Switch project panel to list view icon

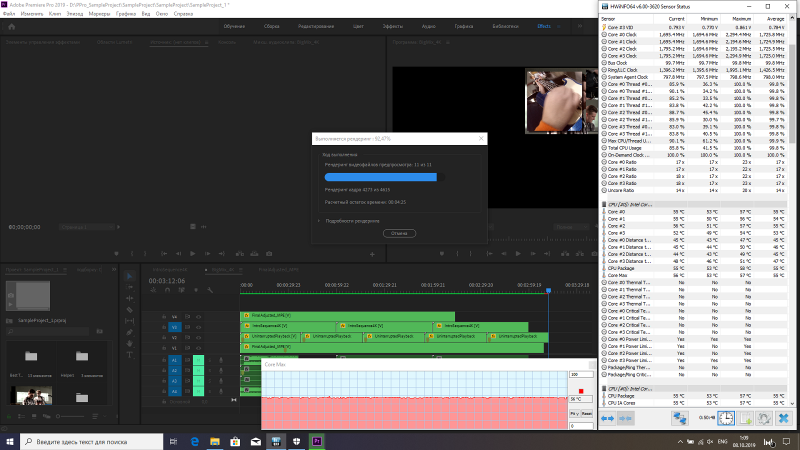coord(21,416)
